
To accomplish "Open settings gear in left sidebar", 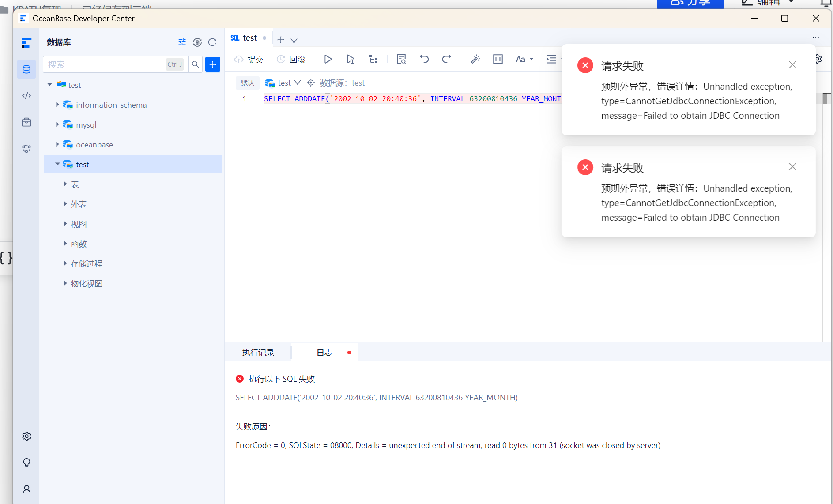I will click(26, 436).
